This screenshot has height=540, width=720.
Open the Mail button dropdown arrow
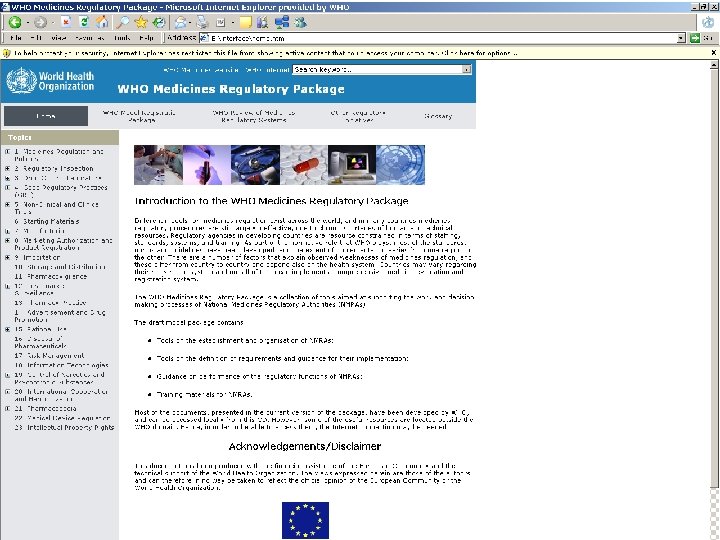190,22
